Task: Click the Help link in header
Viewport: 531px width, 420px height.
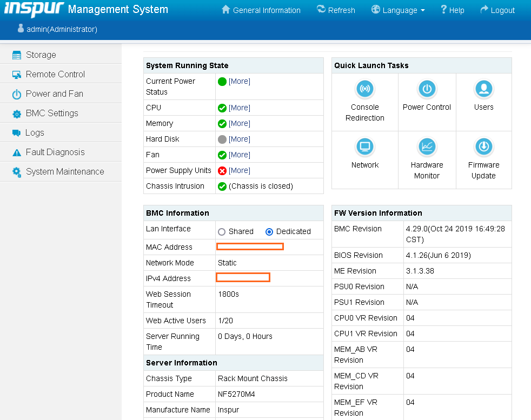Action: (456, 10)
